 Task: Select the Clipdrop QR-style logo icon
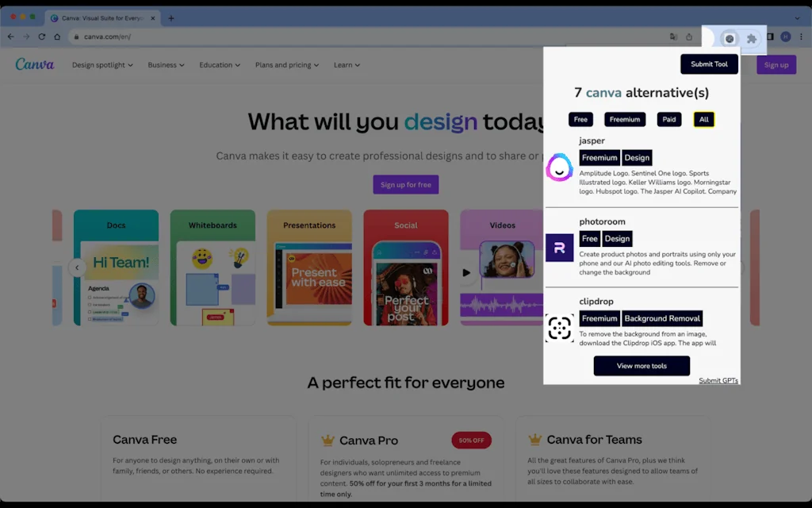560,328
